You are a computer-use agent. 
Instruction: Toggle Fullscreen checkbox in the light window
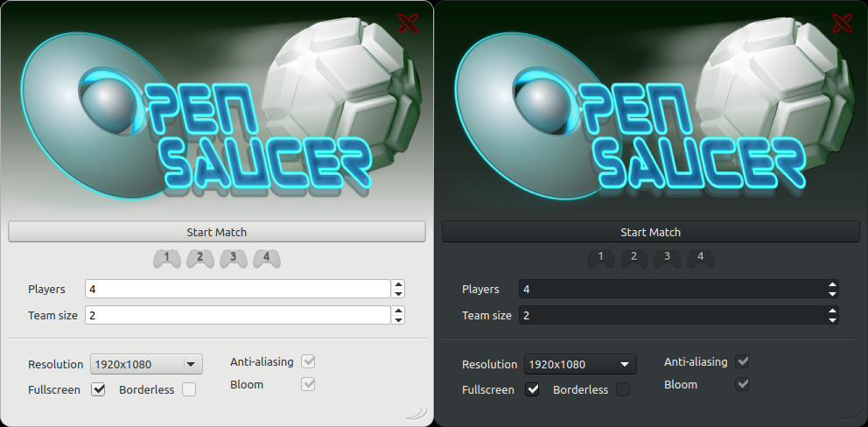[99, 389]
